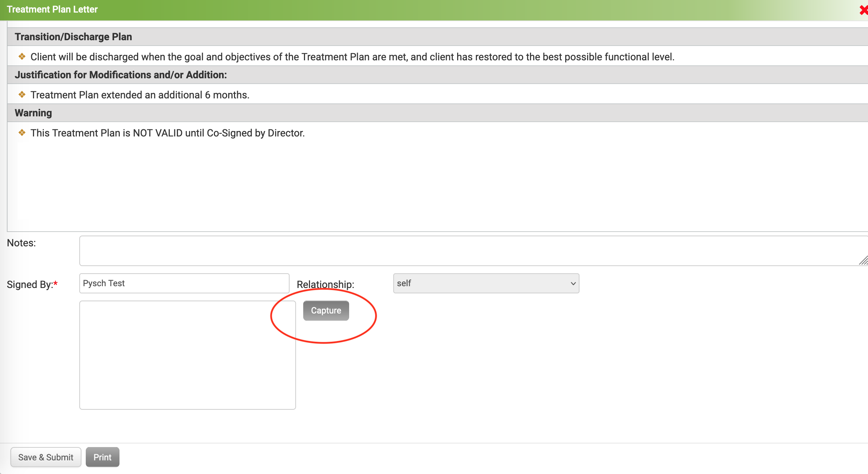Viewport: 868px width, 474px height.
Task: Click the blank signature capture box
Action: [187, 355]
